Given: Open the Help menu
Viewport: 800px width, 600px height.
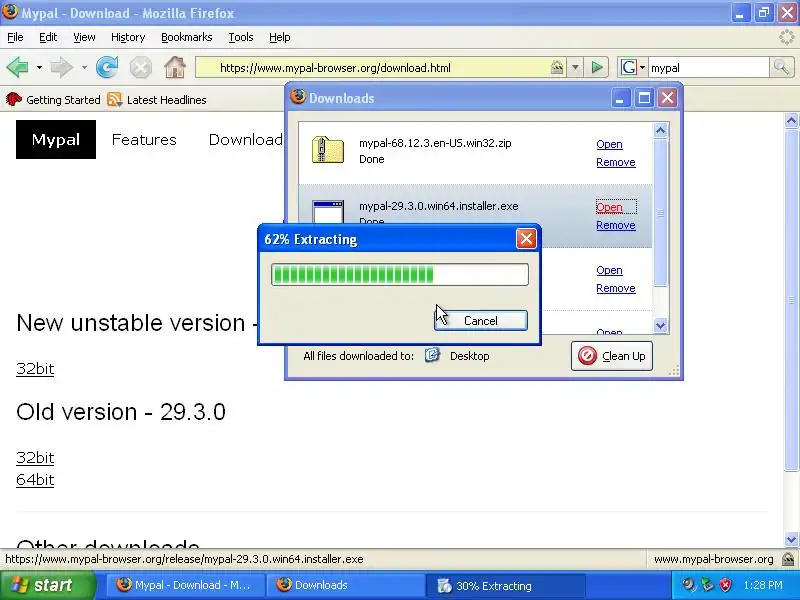Looking at the screenshot, I should 280,37.
